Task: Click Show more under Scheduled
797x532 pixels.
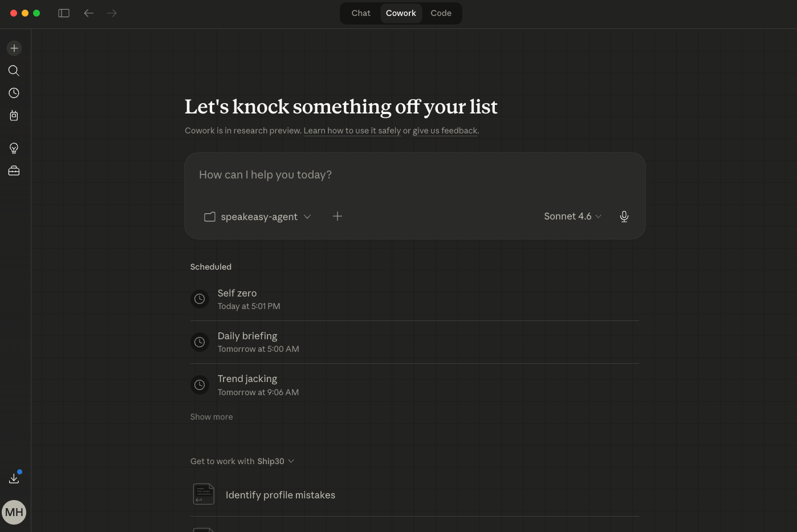Action: point(212,417)
